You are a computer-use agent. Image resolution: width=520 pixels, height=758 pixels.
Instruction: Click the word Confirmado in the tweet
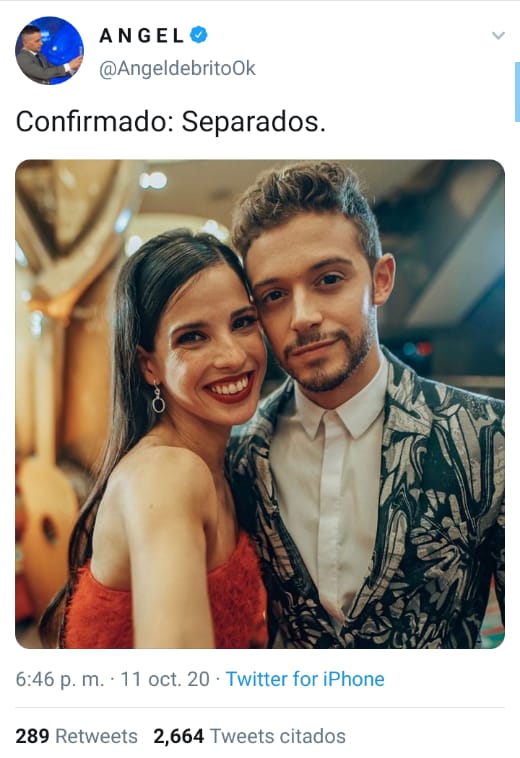(94, 121)
